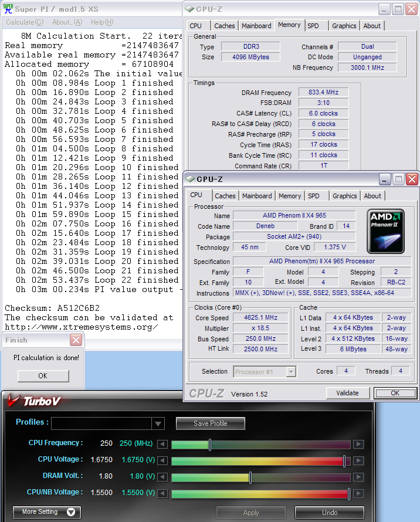Switch to SPD tab in CPU window

tap(314, 196)
